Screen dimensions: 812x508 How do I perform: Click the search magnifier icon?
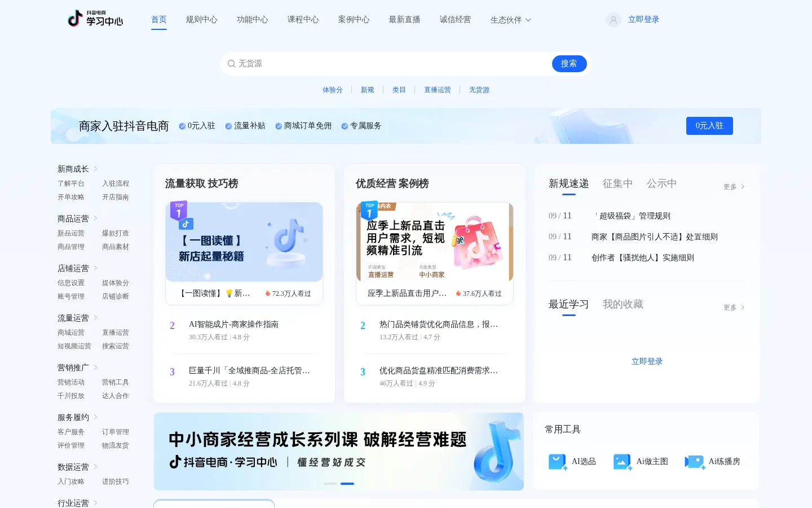tap(231, 64)
